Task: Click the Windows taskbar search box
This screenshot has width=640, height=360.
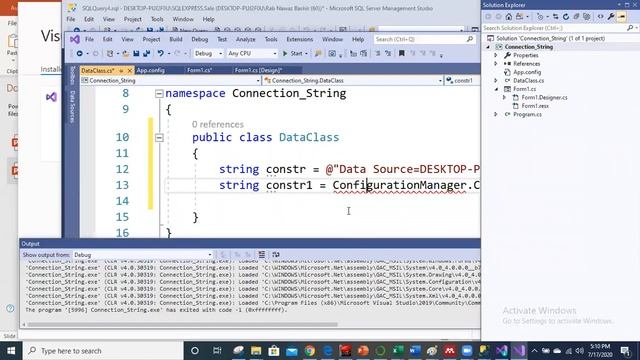Action: click(x=102, y=351)
